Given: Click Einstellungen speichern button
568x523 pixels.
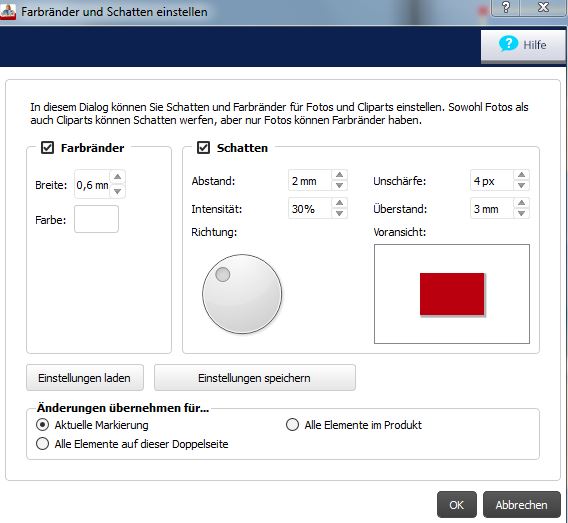Looking at the screenshot, I should point(255,378).
